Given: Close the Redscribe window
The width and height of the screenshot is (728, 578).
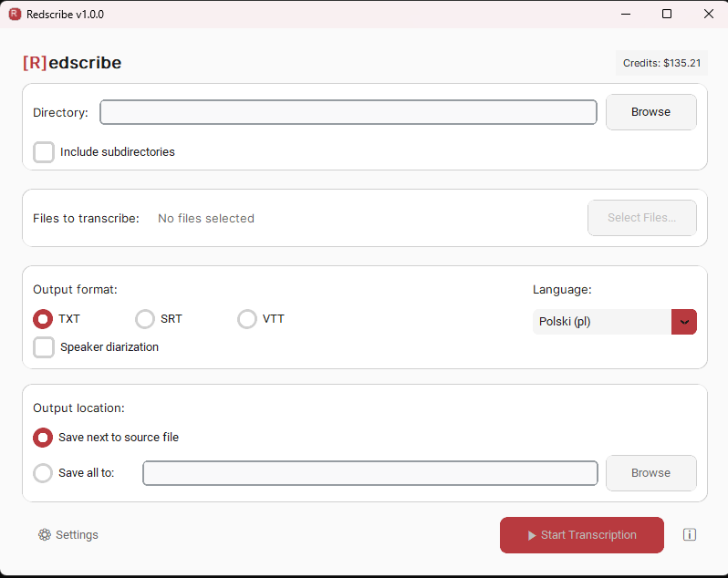Looking at the screenshot, I should pyautogui.click(x=709, y=14).
